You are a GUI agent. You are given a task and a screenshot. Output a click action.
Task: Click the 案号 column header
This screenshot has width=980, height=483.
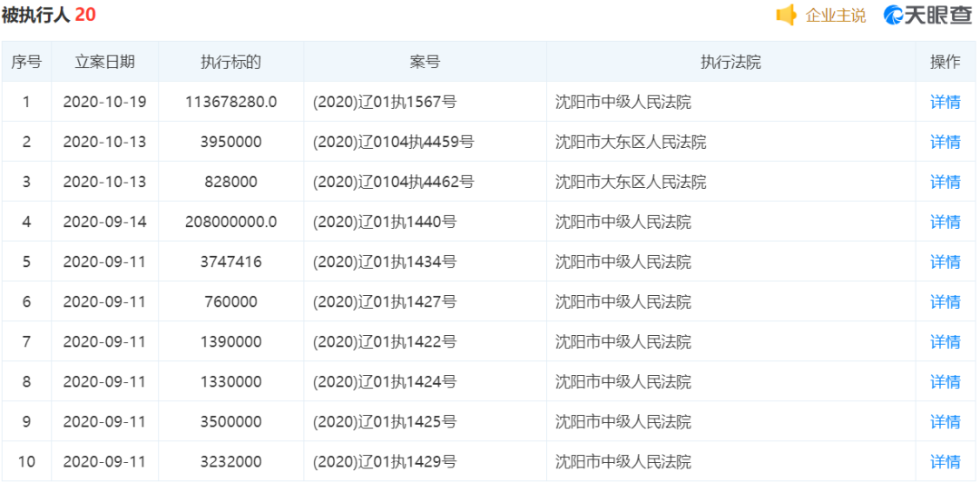pos(425,62)
